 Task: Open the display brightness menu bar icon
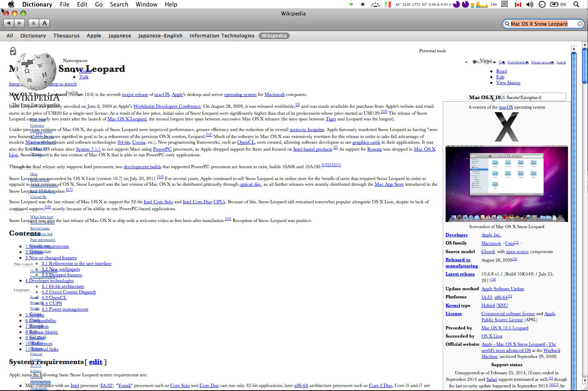point(363,4)
